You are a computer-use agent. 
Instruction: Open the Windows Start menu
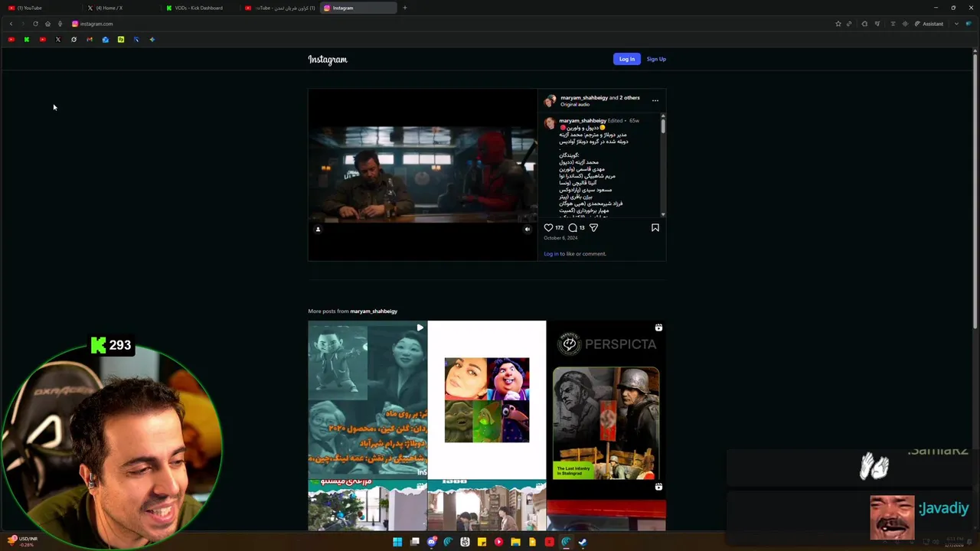point(397,542)
